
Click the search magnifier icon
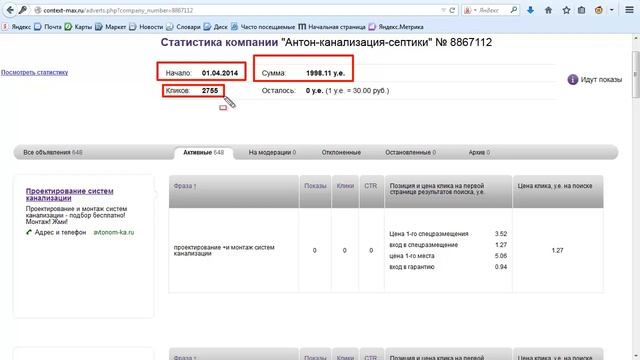click(514, 10)
